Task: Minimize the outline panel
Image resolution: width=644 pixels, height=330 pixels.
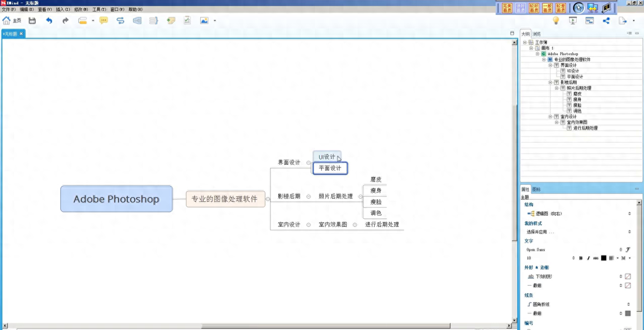Action: coord(637,33)
